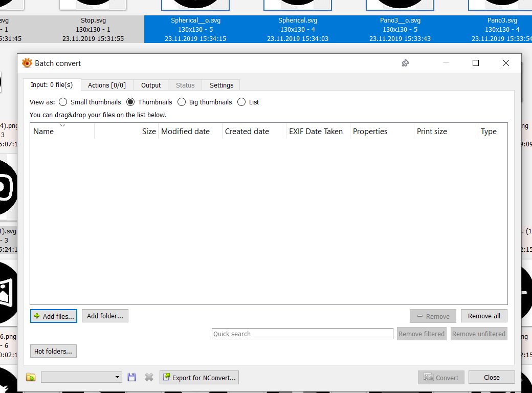Sort by Modified date column
Viewport: 532px width, 393px height.
point(190,132)
